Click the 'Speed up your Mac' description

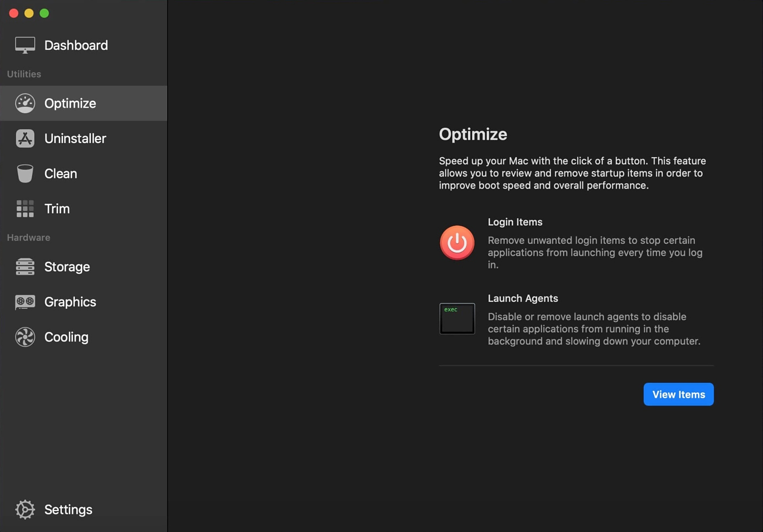[x=572, y=173]
